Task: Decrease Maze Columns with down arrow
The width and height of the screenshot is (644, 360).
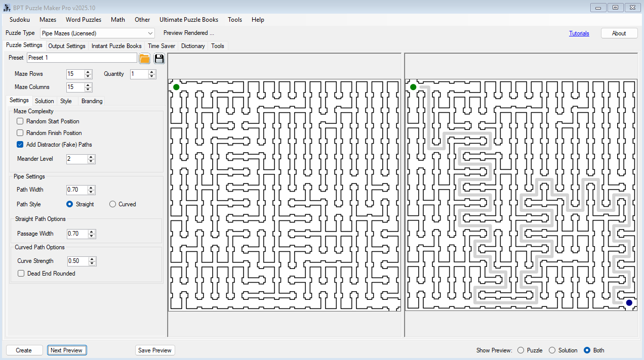Action: pyautogui.click(x=89, y=89)
